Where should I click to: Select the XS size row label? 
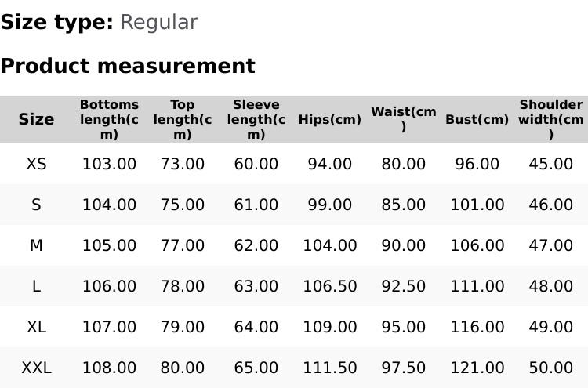[36, 164]
